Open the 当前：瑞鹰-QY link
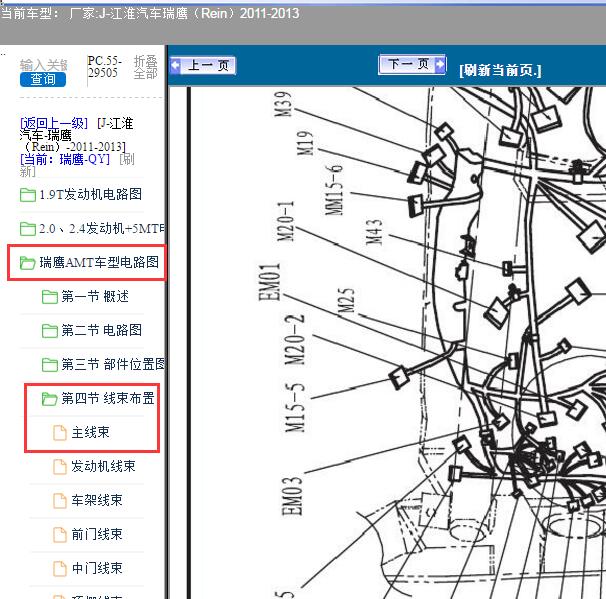The image size is (606, 599). (65, 159)
